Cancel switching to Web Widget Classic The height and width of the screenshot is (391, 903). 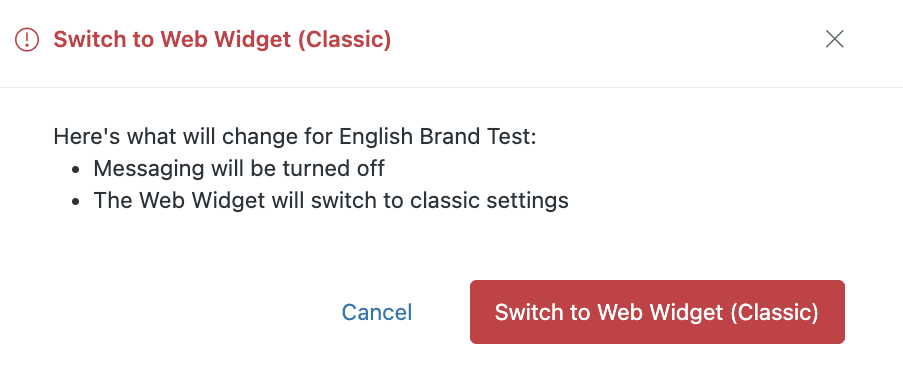pos(377,312)
